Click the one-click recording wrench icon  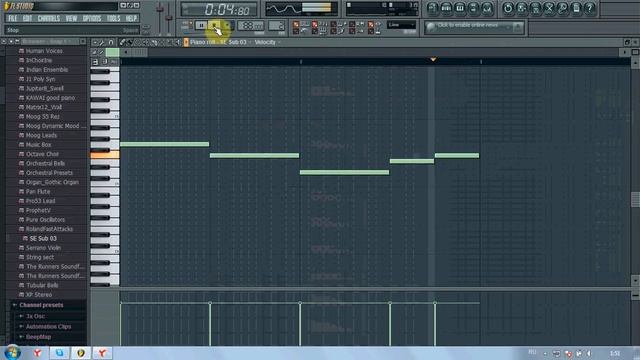(x=562, y=8)
